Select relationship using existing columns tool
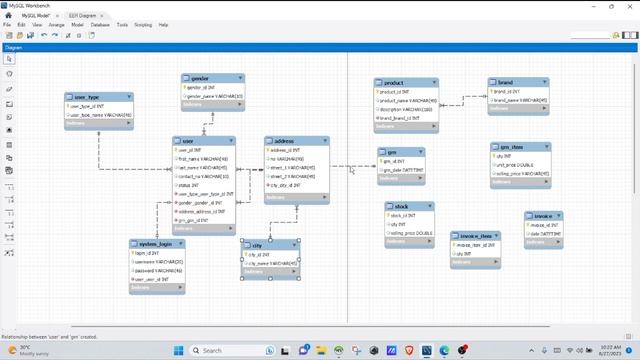The width and height of the screenshot is (640, 360). (9, 253)
